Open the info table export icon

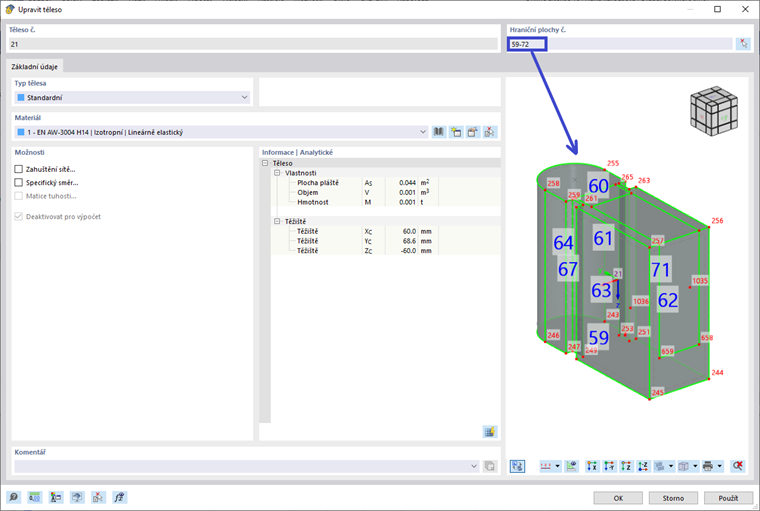pyautogui.click(x=490, y=431)
